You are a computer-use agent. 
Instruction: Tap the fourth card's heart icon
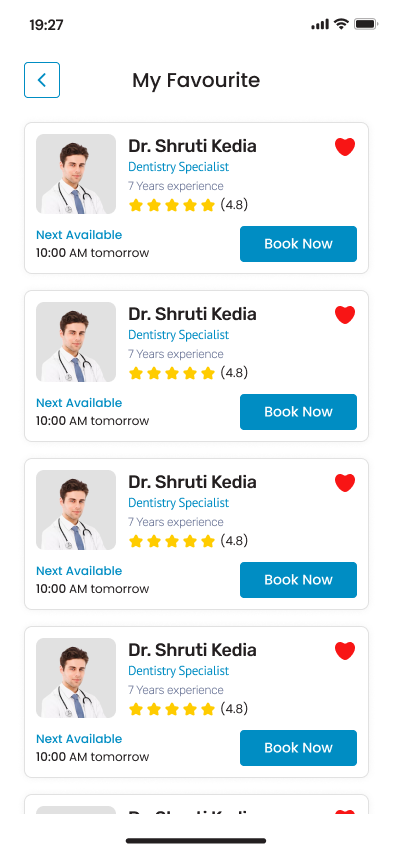pos(345,650)
